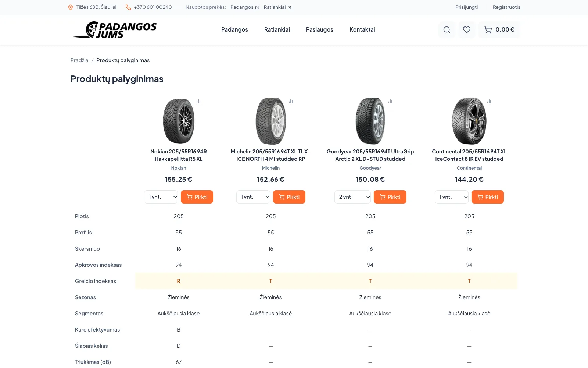Select the 155.25 € Nokian price

click(179, 180)
